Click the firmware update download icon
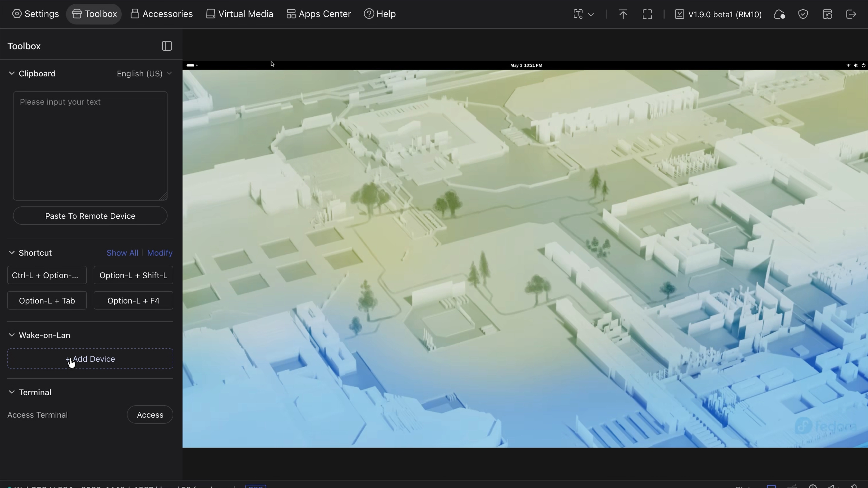 (679, 14)
